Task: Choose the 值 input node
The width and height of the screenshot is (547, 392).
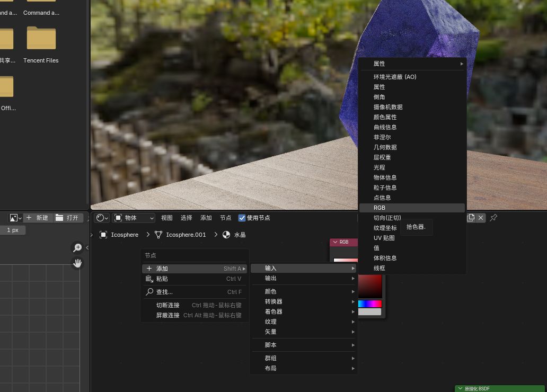Action: [412, 248]
